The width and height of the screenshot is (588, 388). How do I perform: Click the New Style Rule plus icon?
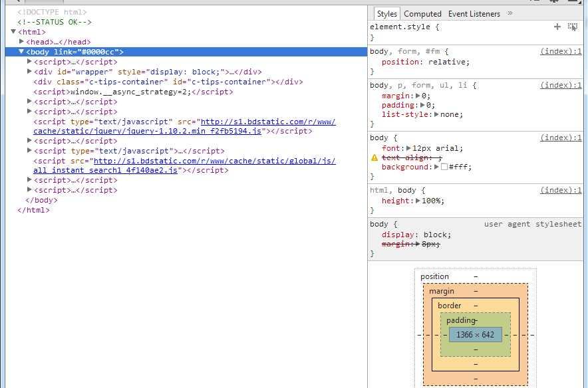coord(557,27)
